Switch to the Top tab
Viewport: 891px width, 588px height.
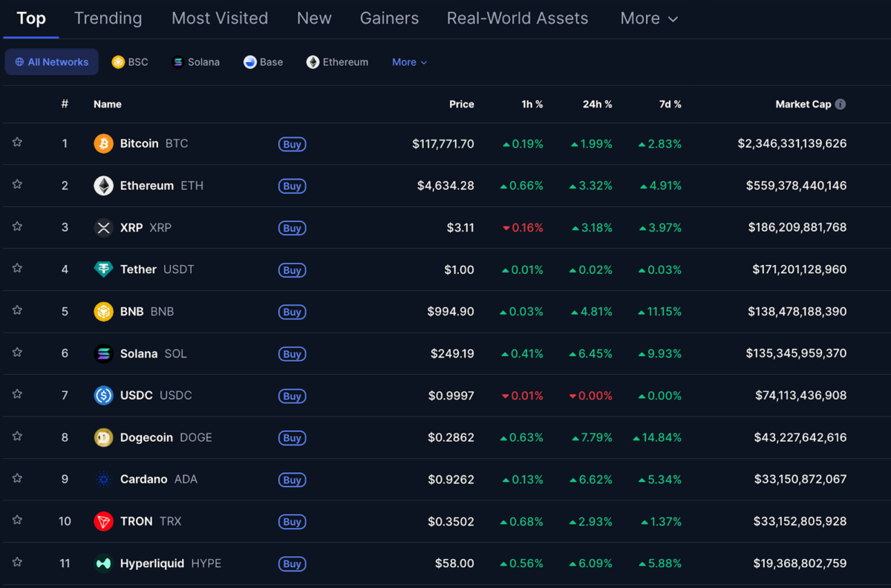[x=31, y=19]
